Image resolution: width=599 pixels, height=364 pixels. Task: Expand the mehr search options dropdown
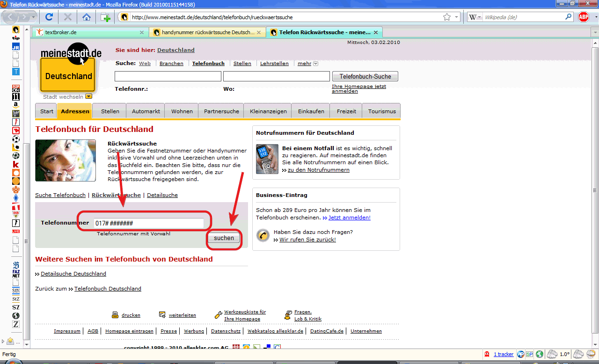pyautogui.click(x=315, y=64)
